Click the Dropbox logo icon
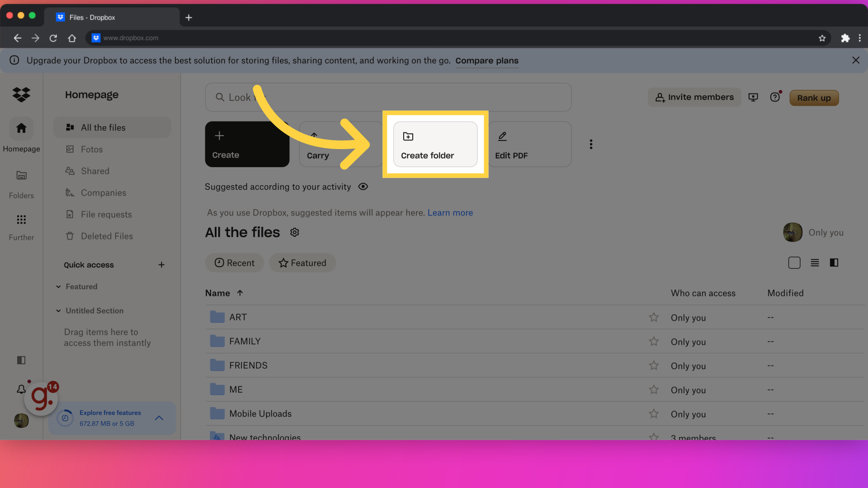Screen dimensions: 868x488 (21, 95)
